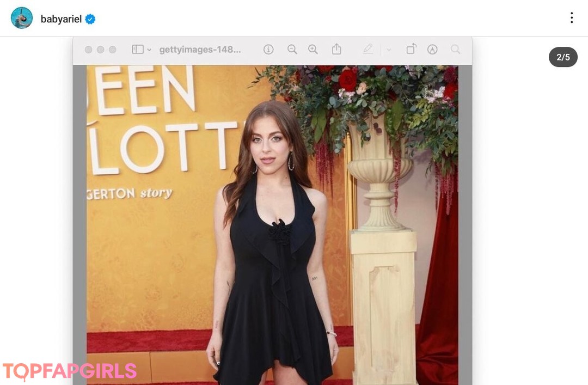The image size is (588, 385).
Task: Open the Share icon in toolbar
Action: (336, 50)
